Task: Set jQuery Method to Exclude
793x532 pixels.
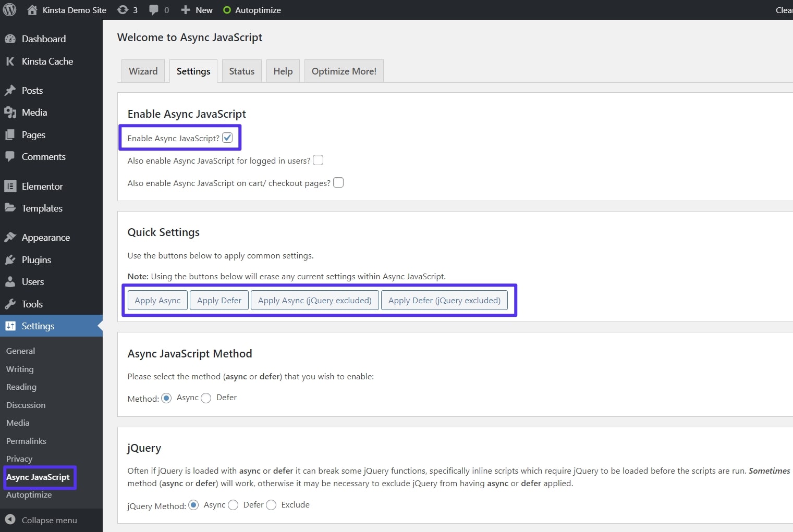Action: point(271,505)
